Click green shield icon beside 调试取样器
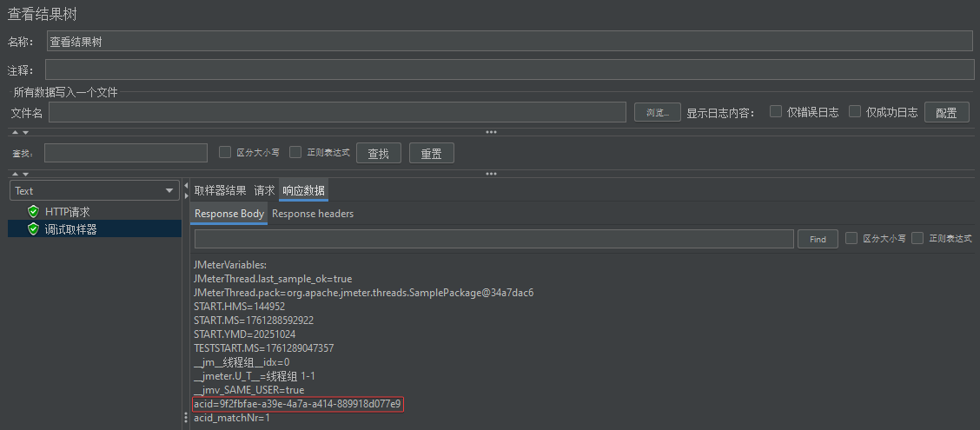The image size is (980, 430). click(34, 228)
